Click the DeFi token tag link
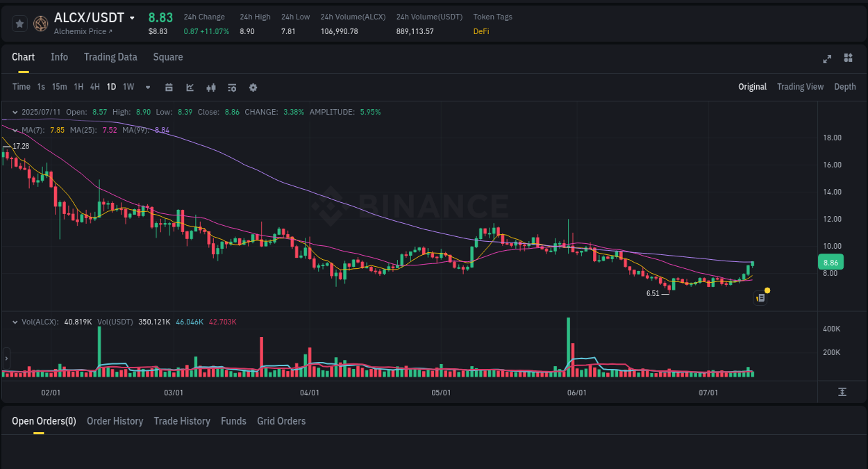The image size is (868, 469). [x=481, y=31]
